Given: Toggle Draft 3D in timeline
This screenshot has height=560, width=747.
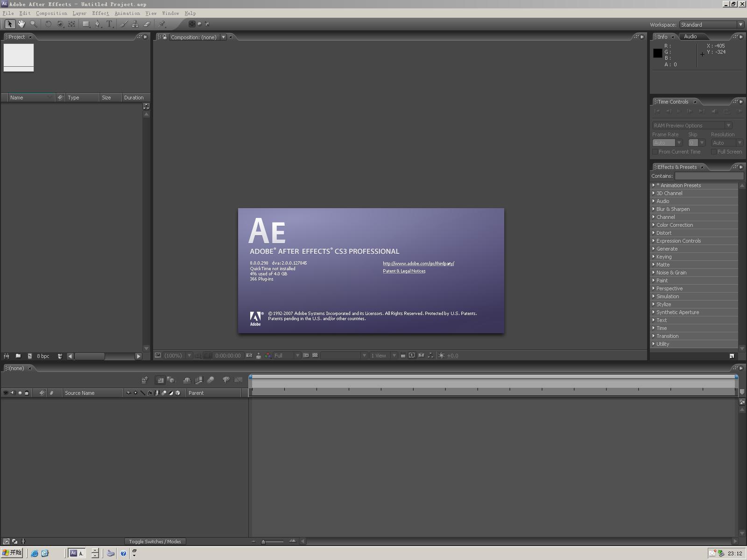Looking at the screenshot, I should (171, 380).
